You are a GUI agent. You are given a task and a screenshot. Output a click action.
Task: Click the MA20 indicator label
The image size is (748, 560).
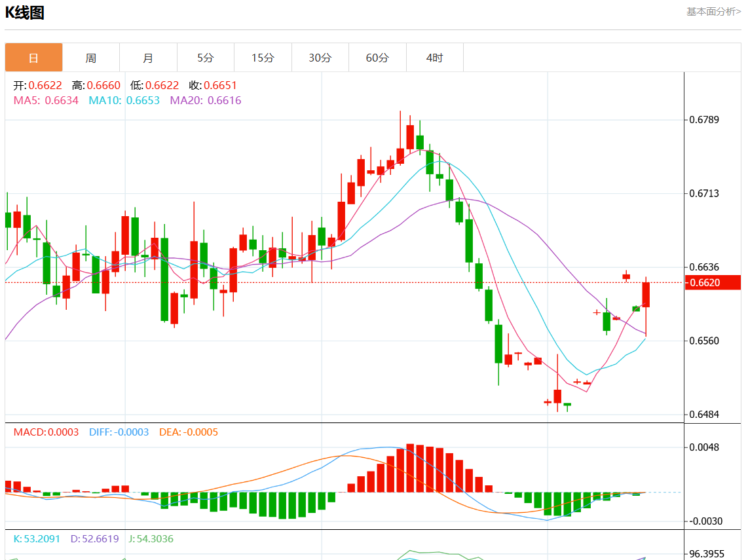[x=206, y=100]
